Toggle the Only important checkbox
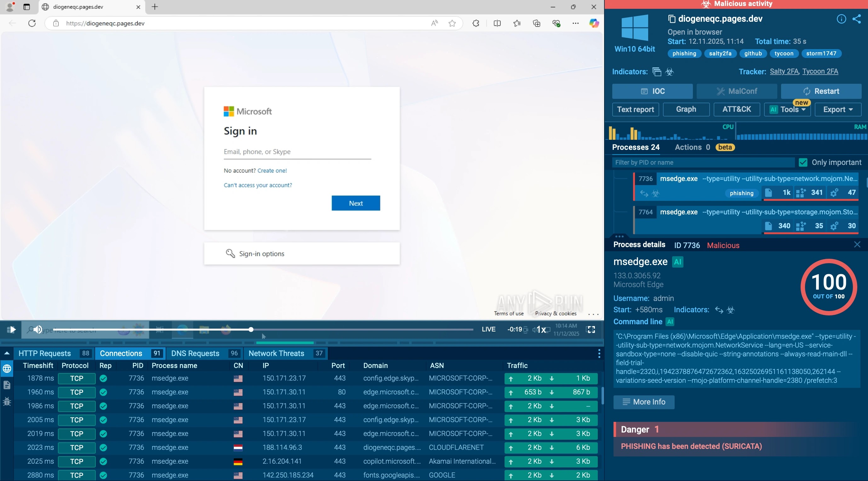The width and height of the screenshot is (868, 481). [803, 162]
